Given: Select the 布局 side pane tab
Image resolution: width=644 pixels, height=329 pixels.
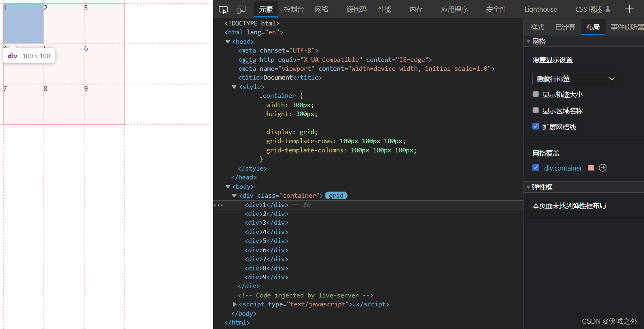Looking at the screenshot, I should (593, 27).
